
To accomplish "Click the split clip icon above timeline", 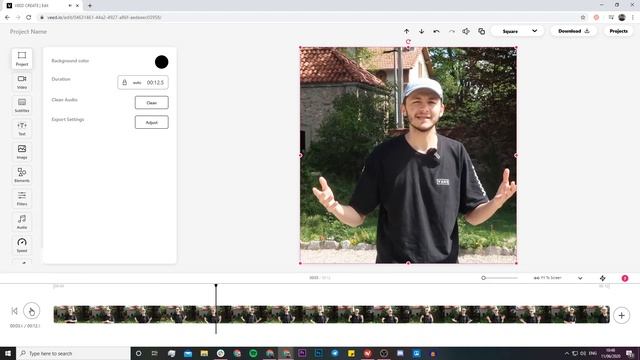I will [602, 278].
